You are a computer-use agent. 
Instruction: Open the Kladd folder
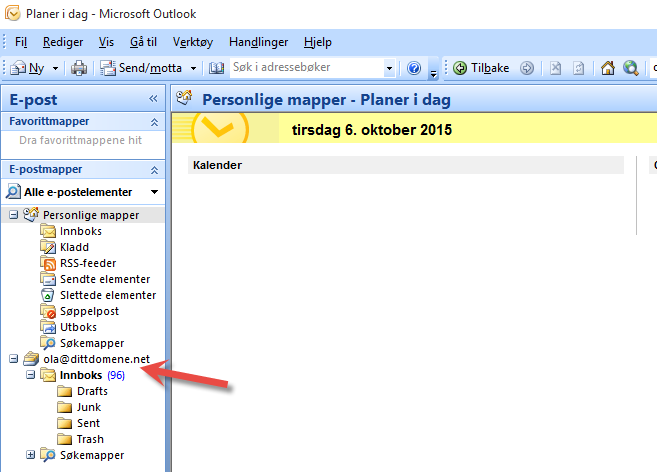74,247
